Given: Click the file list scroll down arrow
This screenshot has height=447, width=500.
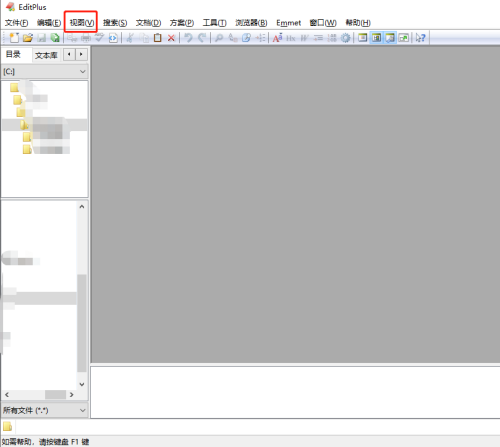Looking at the screenshot, I should (82, 384).
